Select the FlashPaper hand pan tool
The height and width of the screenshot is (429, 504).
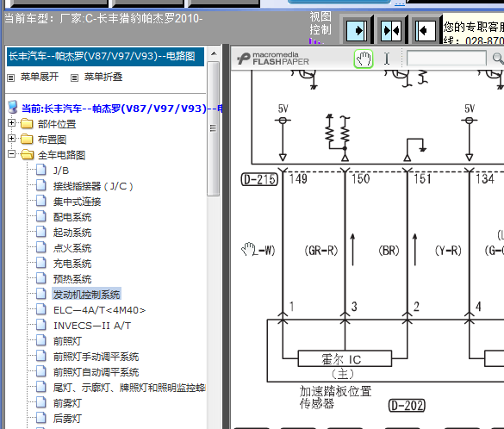(364, 59)
